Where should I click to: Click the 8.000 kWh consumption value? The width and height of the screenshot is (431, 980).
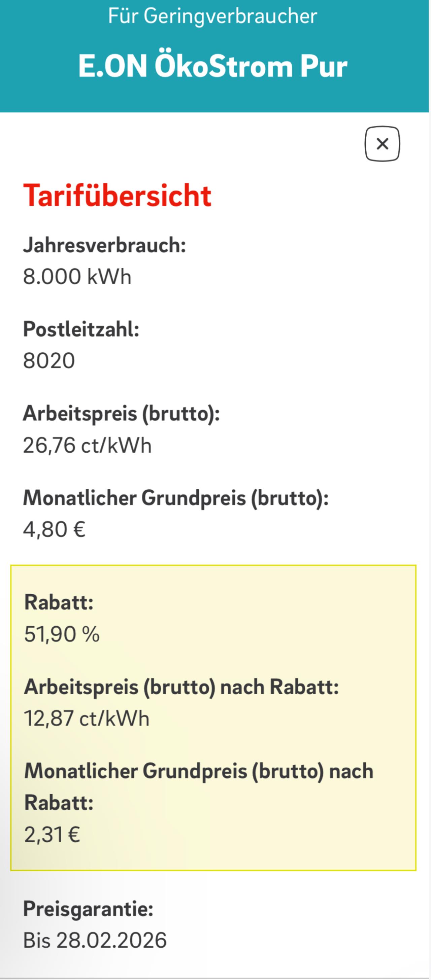pos(77,277)
